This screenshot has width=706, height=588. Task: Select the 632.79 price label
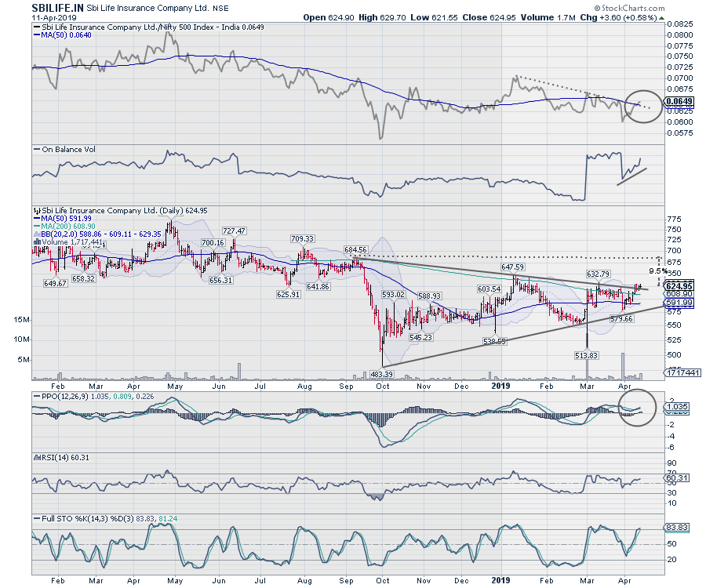click(598, 274)
